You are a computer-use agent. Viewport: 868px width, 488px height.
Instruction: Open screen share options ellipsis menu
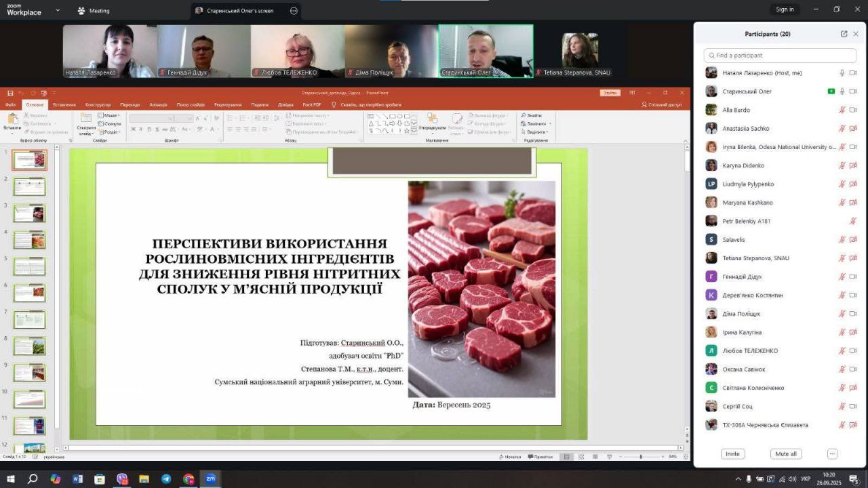click(x=294, y=11)
